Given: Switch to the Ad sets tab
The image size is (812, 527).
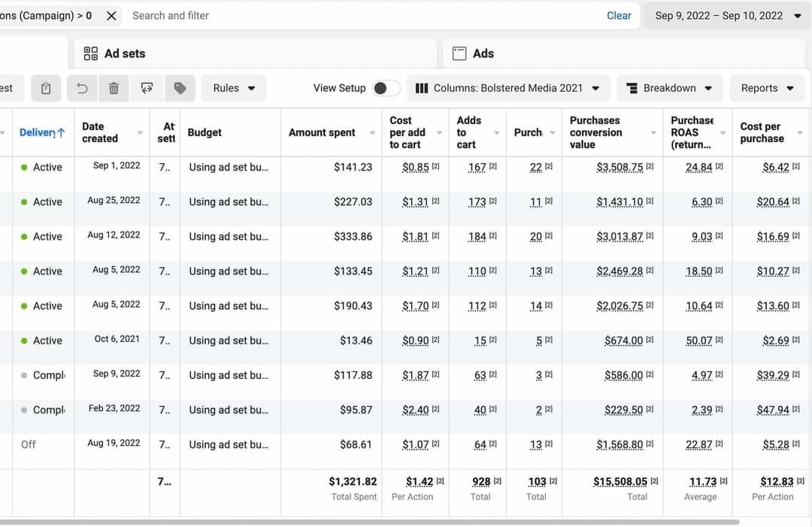Looking at the screenshot, I should click(125, 53).
